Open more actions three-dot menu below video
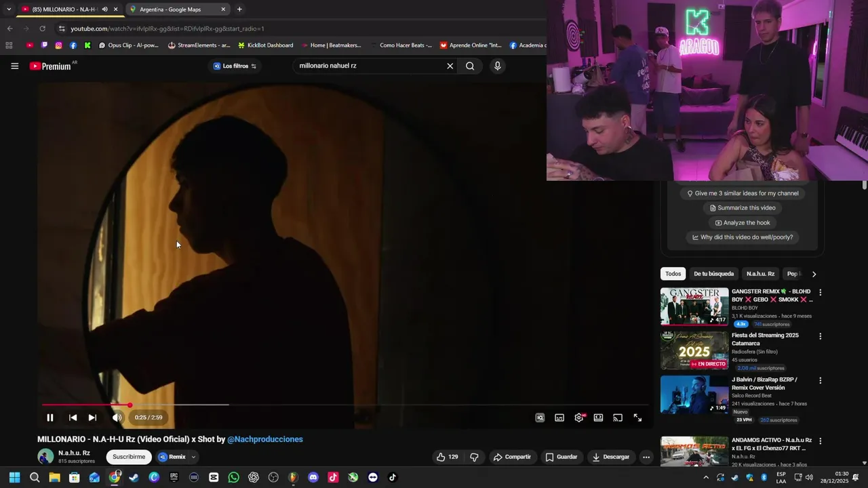The height and width of the screenshot is (488, 868). [646, 457]
